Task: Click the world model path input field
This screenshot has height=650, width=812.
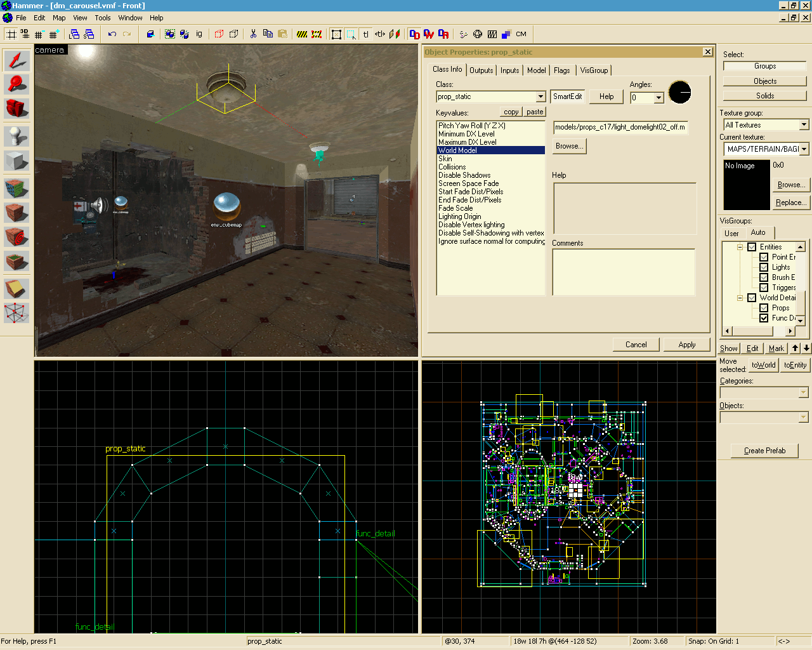Action: click(620, 127)
